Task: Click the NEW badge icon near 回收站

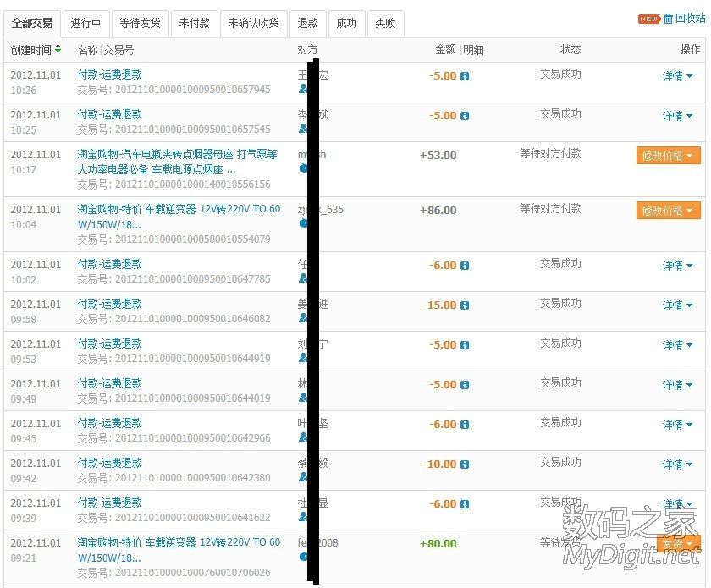Action: tap(650, 17)
